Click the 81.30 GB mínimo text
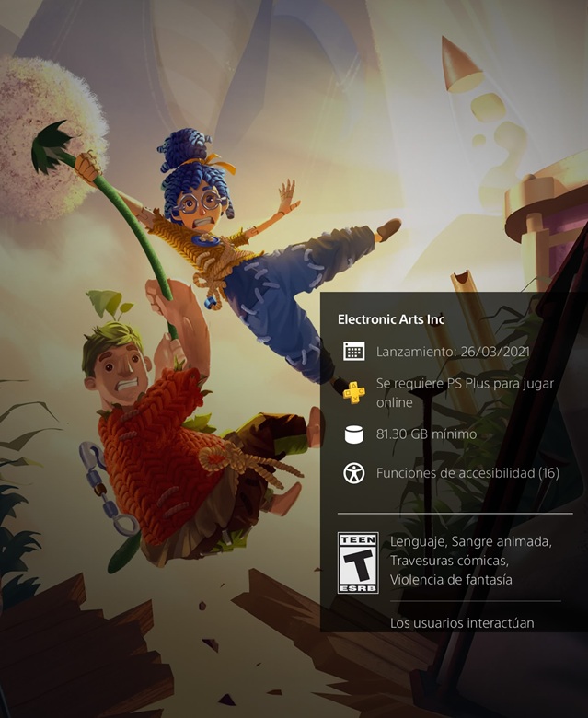Viewport: 588px width, 718px height. pyautogui.click(x=426, y=434)
